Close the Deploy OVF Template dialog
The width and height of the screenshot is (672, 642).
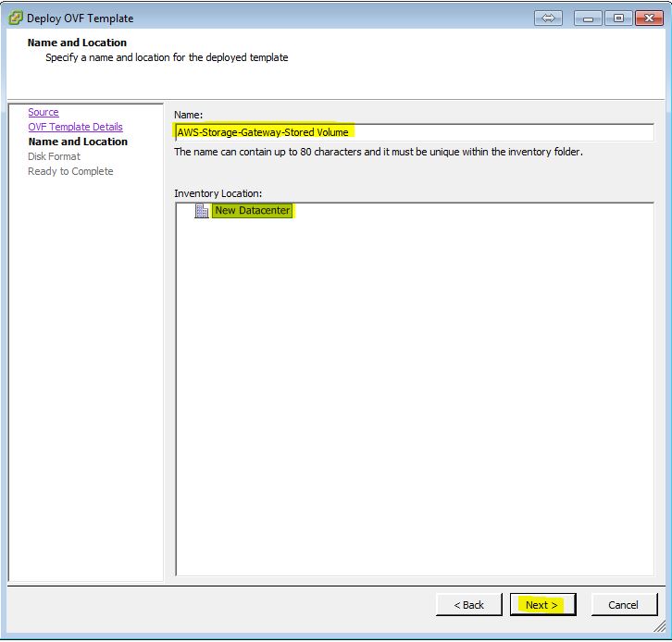pos(646,18)
